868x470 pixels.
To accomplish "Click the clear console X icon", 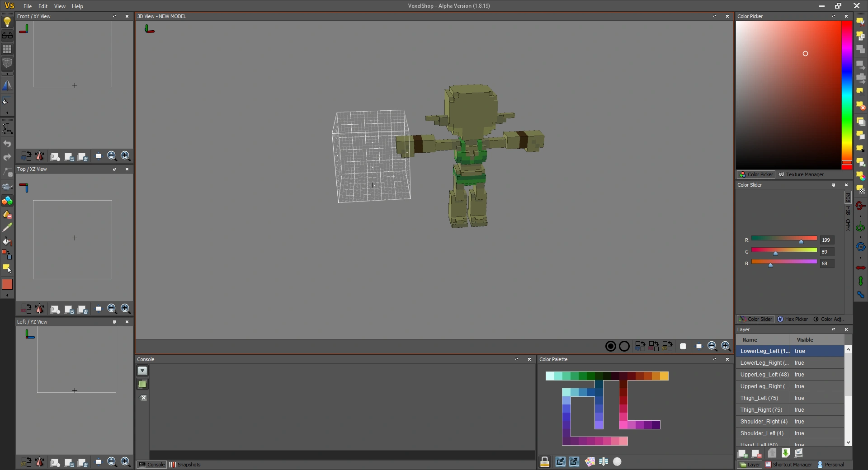I will (x=143, y=398).
